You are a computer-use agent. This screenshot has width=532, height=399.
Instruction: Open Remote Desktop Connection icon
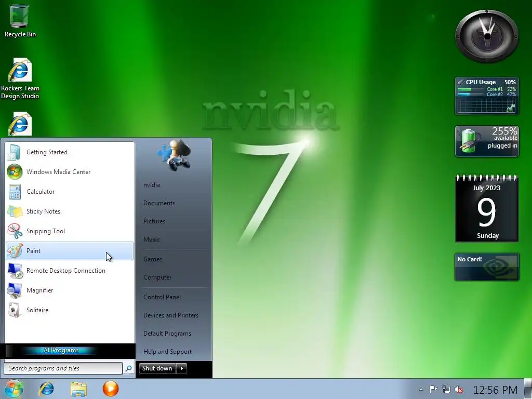pyautogui.click(x=15, y=271)
